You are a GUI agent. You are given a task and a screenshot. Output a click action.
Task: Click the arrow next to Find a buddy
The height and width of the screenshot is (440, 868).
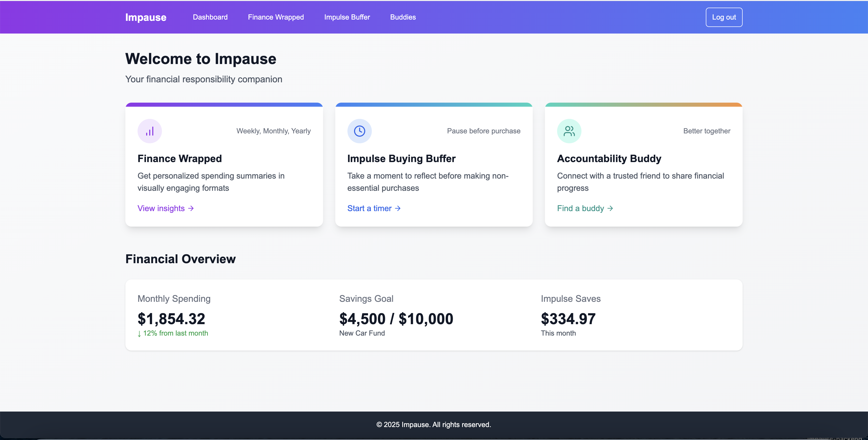pyautogui.click(x=610, y=208)
